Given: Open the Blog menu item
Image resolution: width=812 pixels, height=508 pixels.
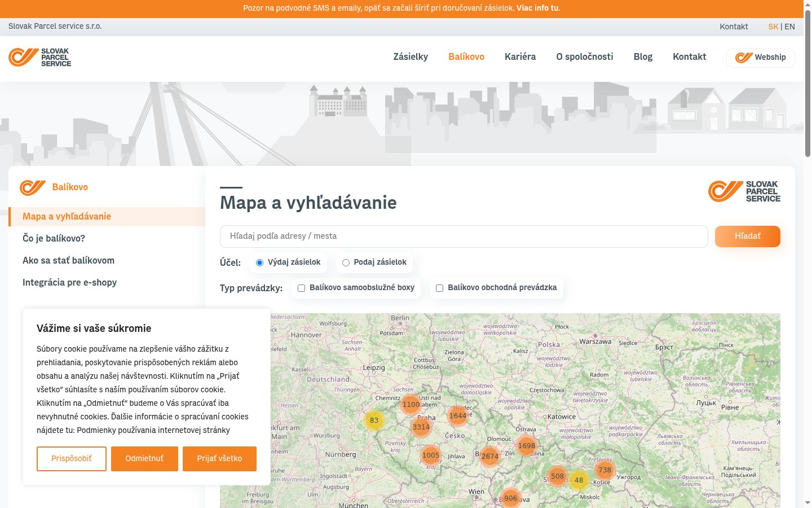Looking at the screenshot, I should pos(643,56).
